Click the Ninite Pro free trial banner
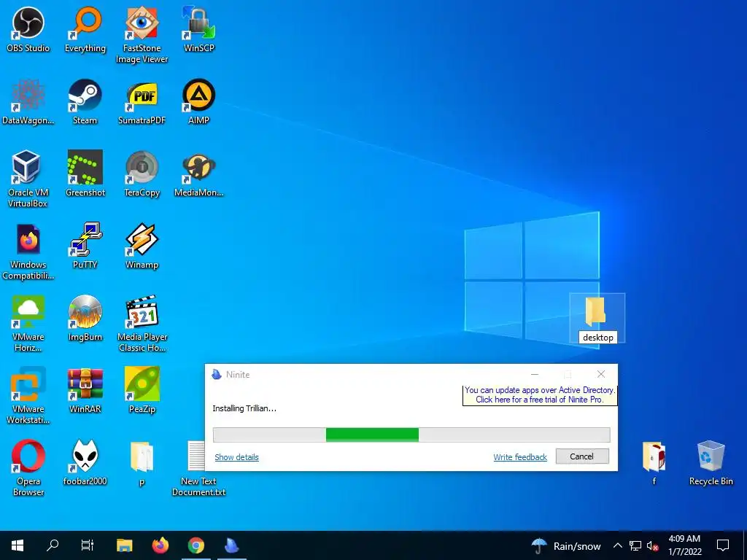 540,394
